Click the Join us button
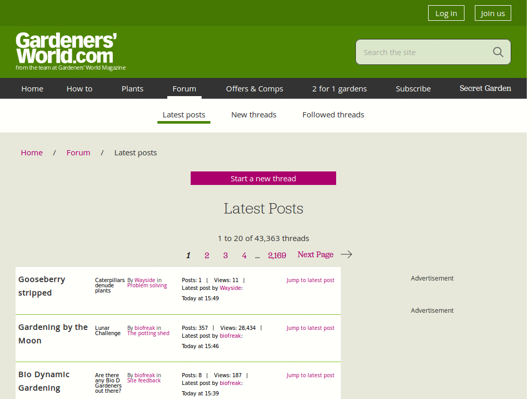The width and height of the screenshot is (532, 399). [493, 13]
